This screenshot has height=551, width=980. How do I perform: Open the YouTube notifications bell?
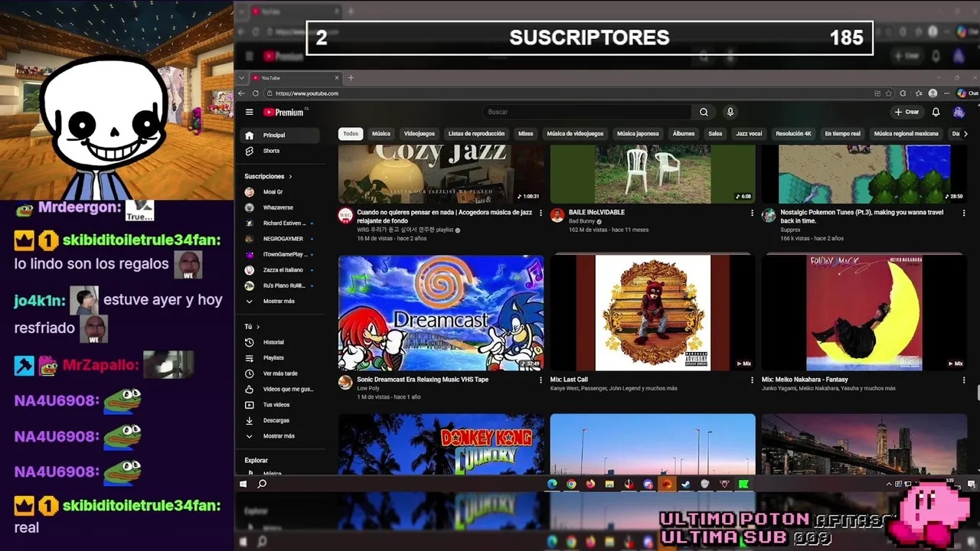pos(936,112)
